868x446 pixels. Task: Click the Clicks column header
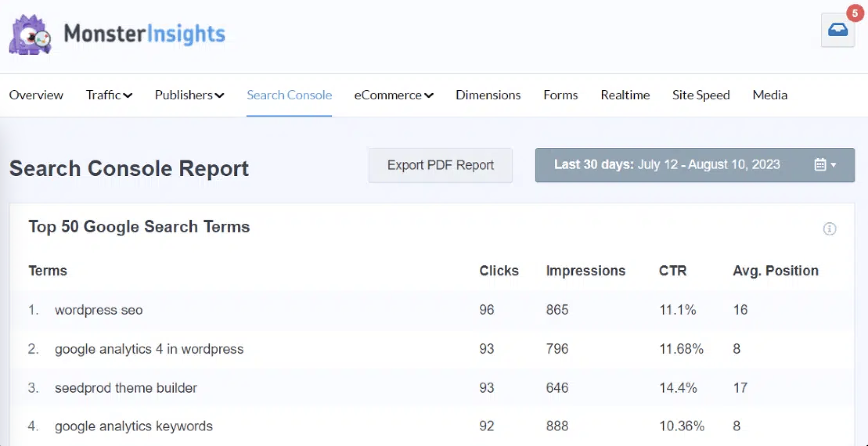pos(499,271)
